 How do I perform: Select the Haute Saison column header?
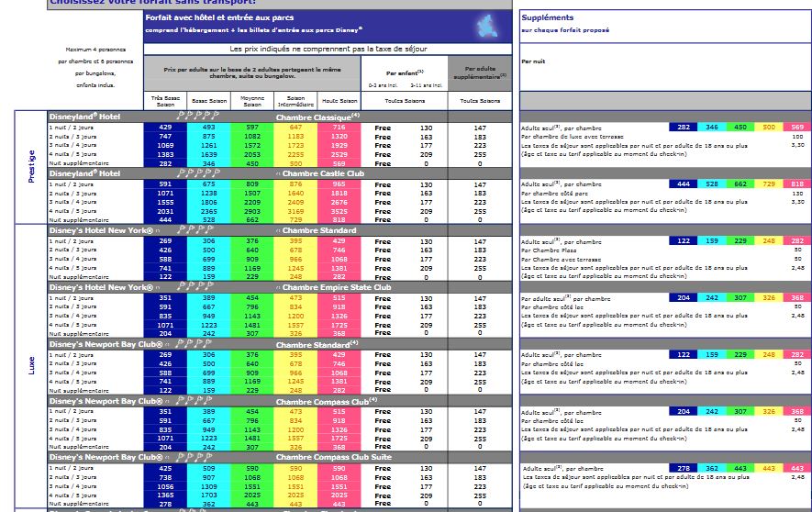[x=339, y=101]
